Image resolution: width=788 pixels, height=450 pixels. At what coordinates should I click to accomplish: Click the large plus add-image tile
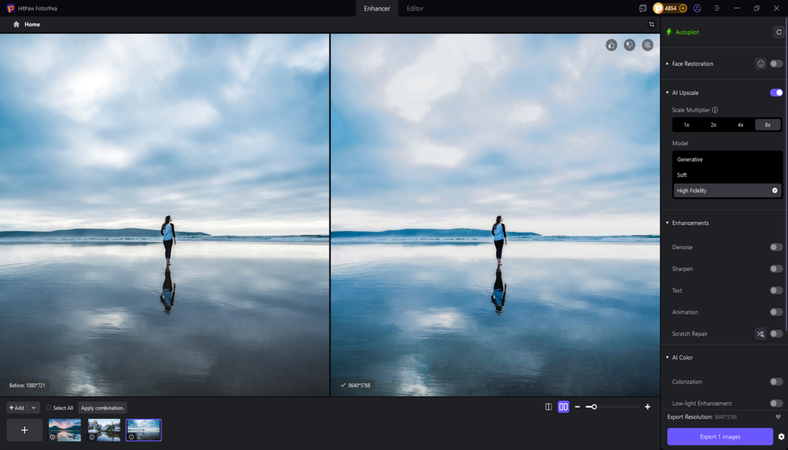pyautogui.click(x=24, y=430)
